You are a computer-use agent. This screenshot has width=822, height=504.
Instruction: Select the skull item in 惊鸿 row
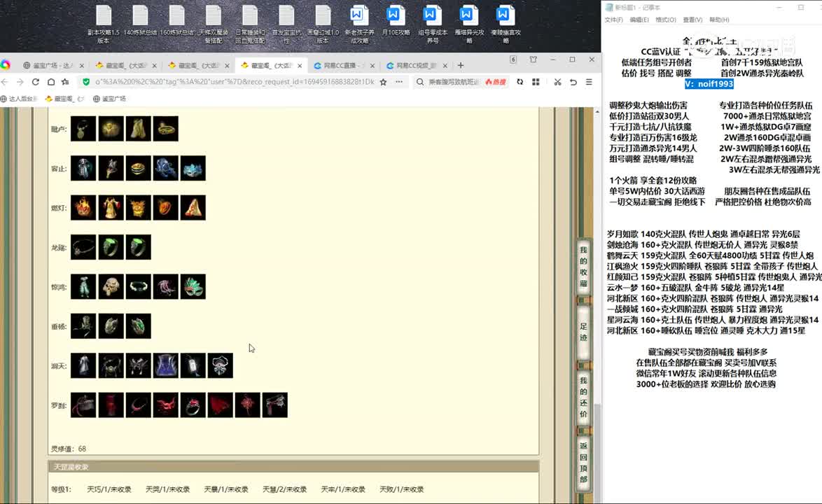[111, 286]
